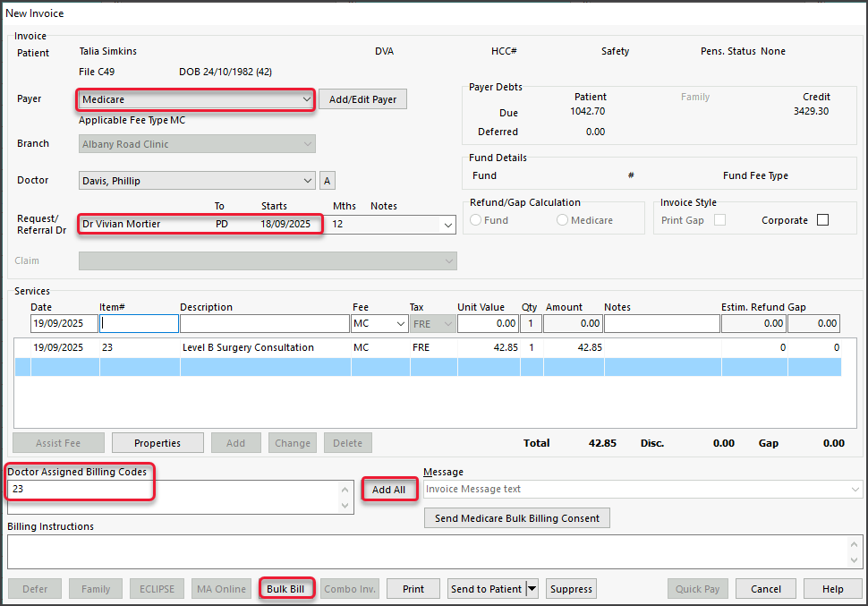Expand the Doctor dropdown for Davis, Phillip
The width and height of the screenshot is (868, 606).
309,181
